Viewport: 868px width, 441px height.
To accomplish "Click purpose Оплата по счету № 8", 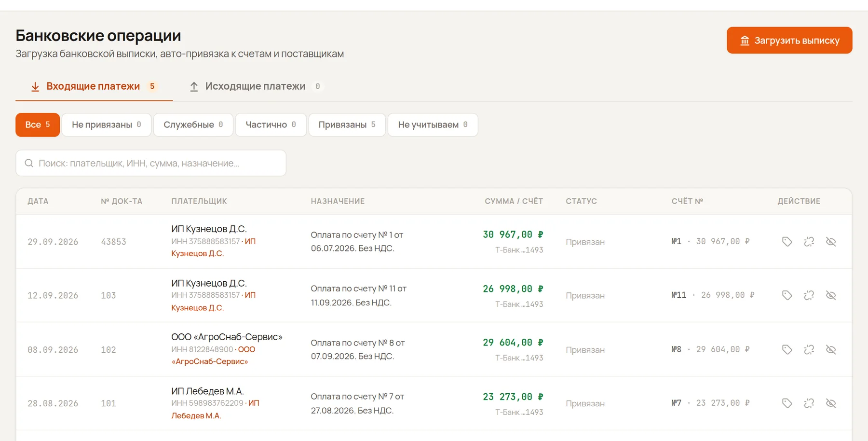I will click(358, 349).
